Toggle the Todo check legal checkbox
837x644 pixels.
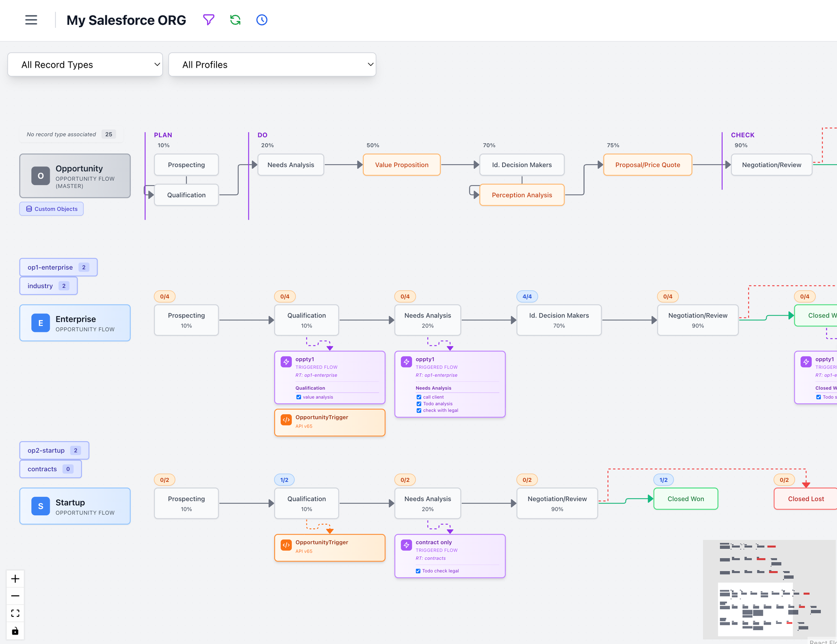(x=418, y=571)
